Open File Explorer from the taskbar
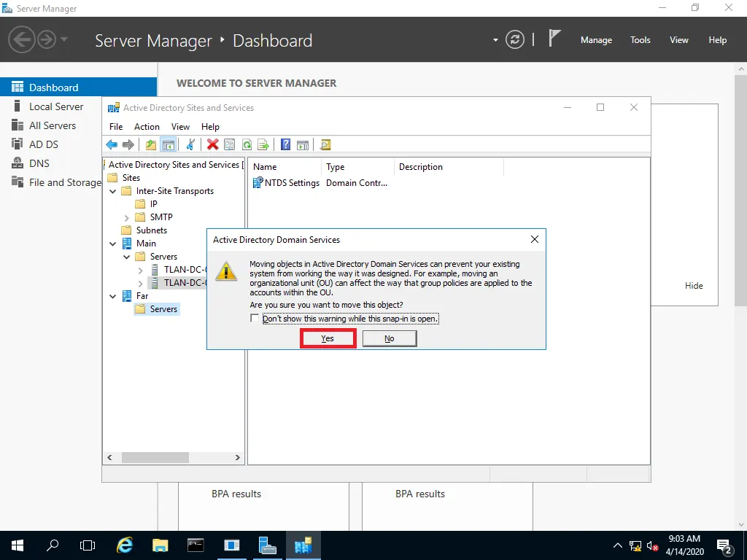747x560 pixels. coord(160,545)
